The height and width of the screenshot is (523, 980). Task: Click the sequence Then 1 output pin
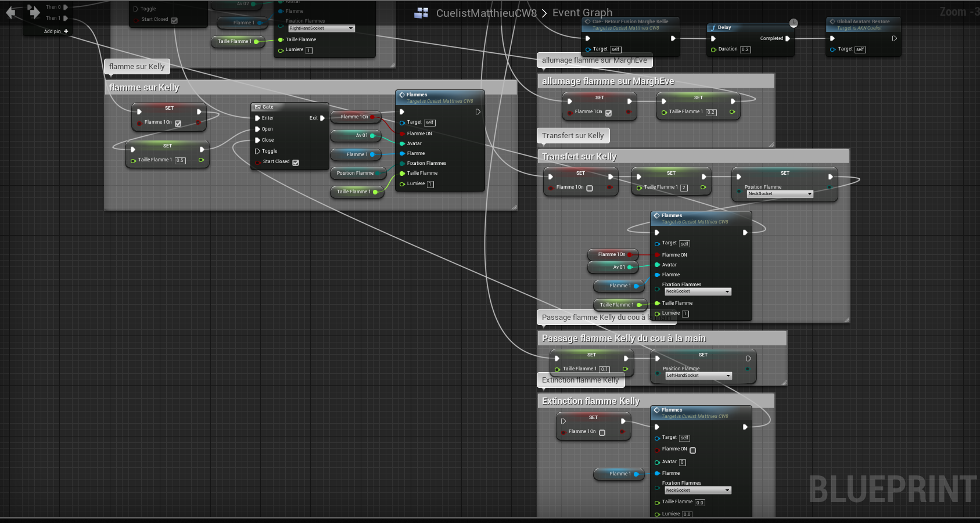click(x=66, y=18)
